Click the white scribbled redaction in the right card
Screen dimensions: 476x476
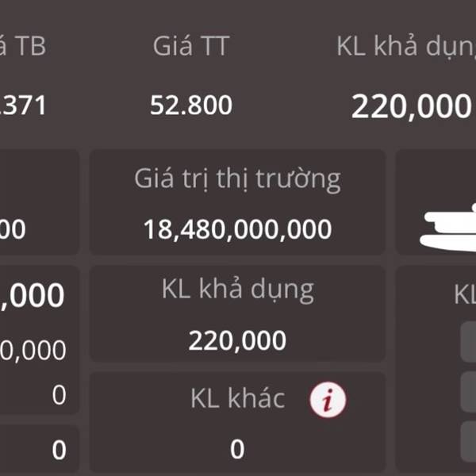tap(447, 228)
